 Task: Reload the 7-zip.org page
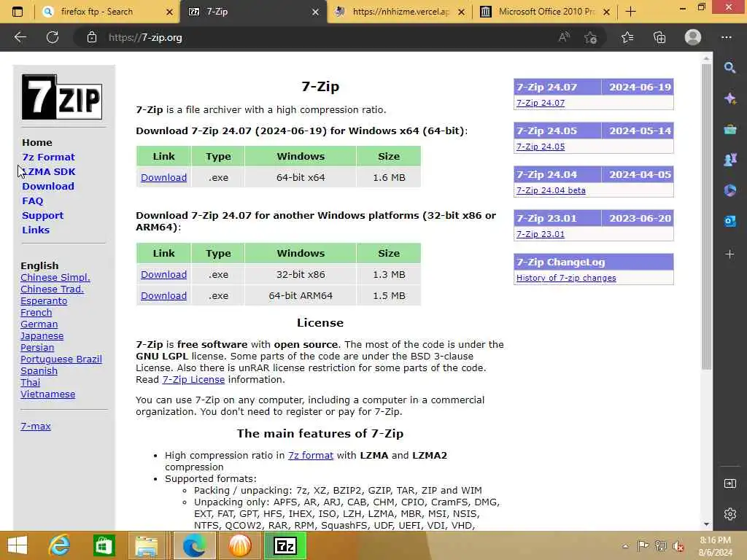tap(53, 37)
